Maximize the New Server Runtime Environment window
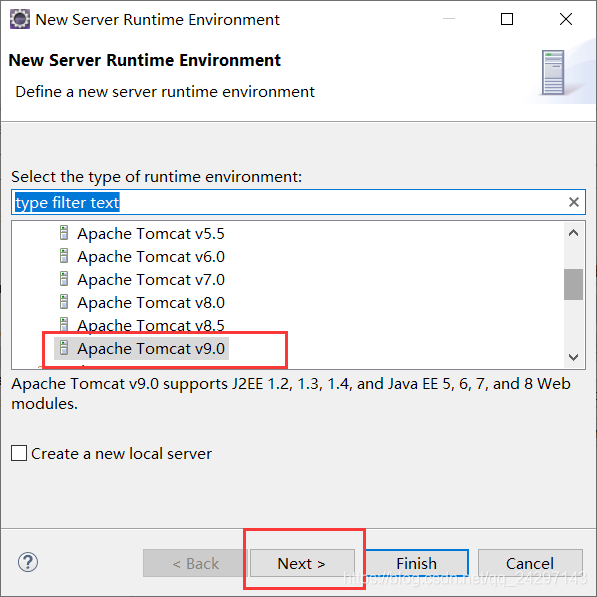The image size is (597, 597). point(506,19)
